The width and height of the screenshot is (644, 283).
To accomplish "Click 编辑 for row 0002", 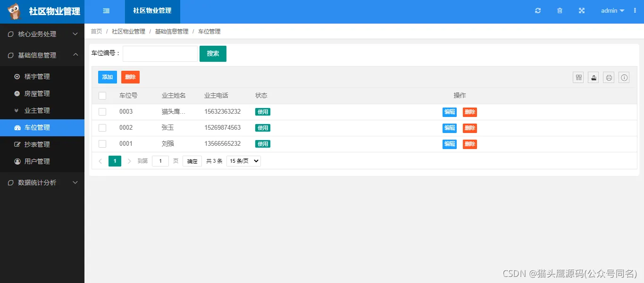I will tap(450, 128).
